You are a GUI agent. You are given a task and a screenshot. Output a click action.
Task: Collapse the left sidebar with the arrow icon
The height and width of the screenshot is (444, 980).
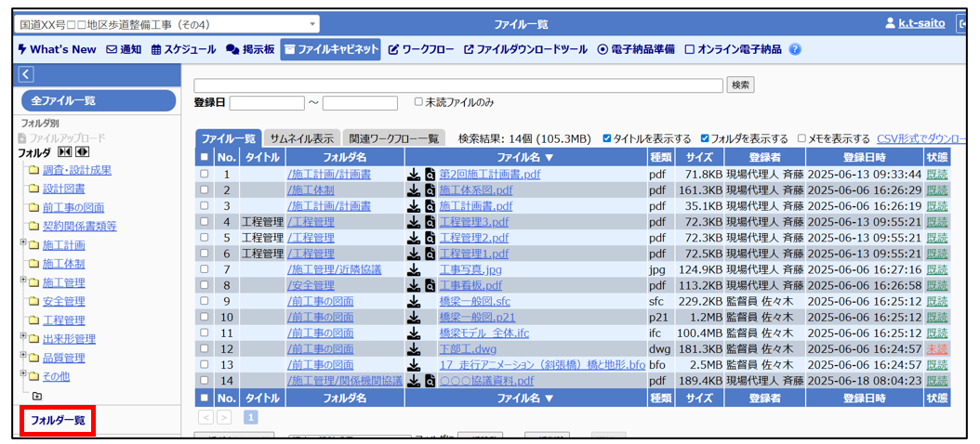click(x=26, y=74)
